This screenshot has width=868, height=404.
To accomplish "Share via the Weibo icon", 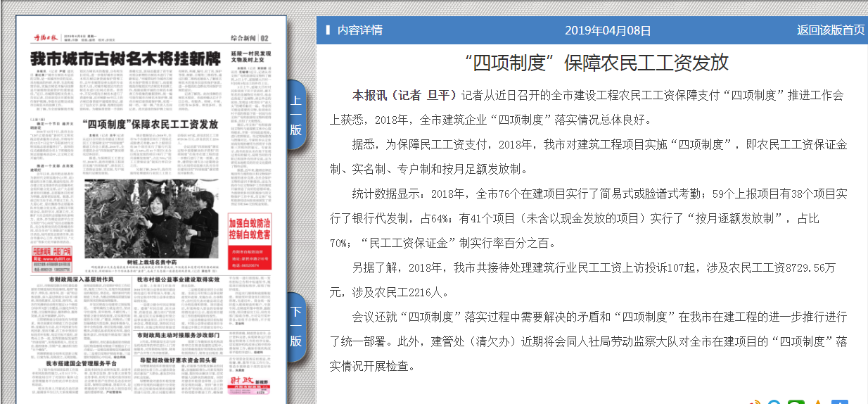I will tap(755, 402).
